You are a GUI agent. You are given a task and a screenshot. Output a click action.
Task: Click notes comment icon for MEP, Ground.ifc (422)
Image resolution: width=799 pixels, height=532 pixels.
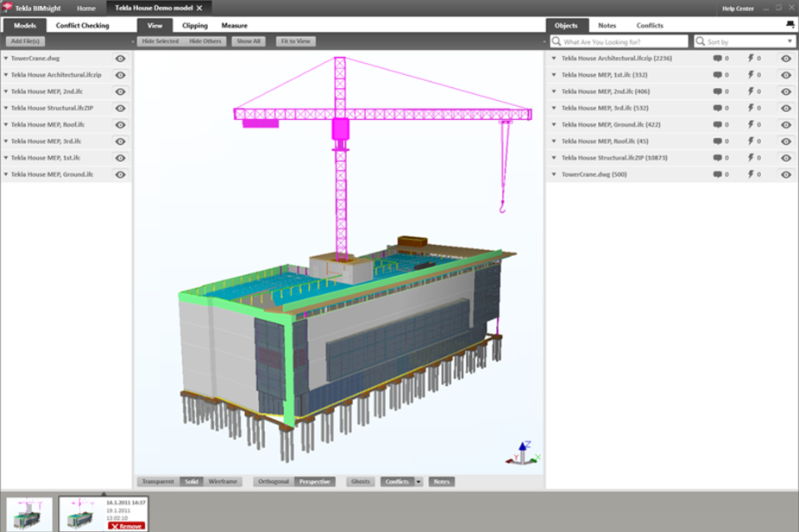(718, 125)
